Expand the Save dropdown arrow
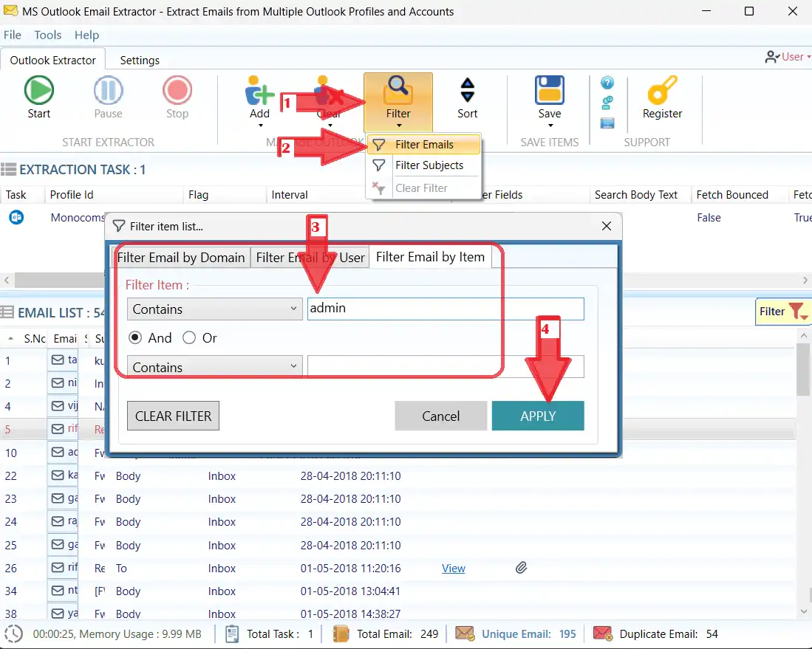812x649 pixels. [x=550, y=126]
